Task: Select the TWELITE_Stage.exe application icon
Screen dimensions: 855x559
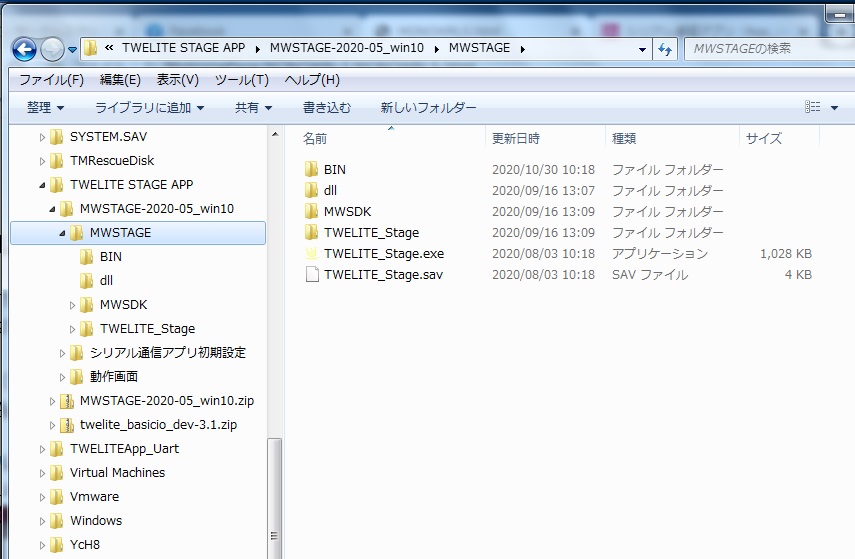Action: pyautogui.click(x=311, y=253)
